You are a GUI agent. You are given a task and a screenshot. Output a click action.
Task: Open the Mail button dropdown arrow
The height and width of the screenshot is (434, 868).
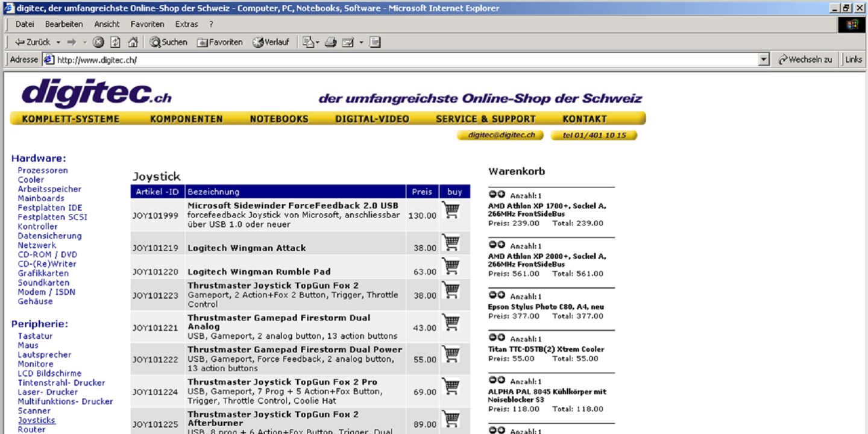point(318,42)
